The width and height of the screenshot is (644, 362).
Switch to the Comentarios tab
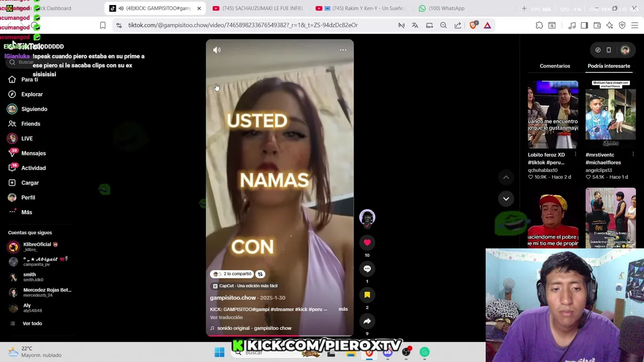coord(555,66)
